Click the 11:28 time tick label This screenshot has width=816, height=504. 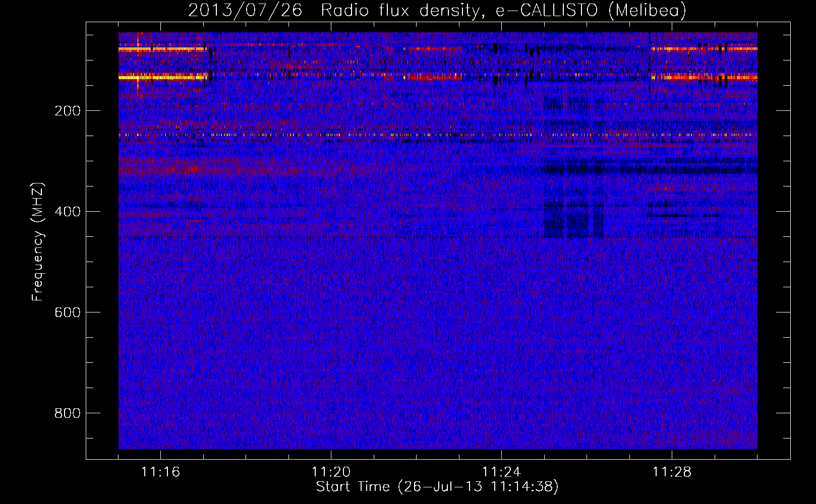pos(672,472)
